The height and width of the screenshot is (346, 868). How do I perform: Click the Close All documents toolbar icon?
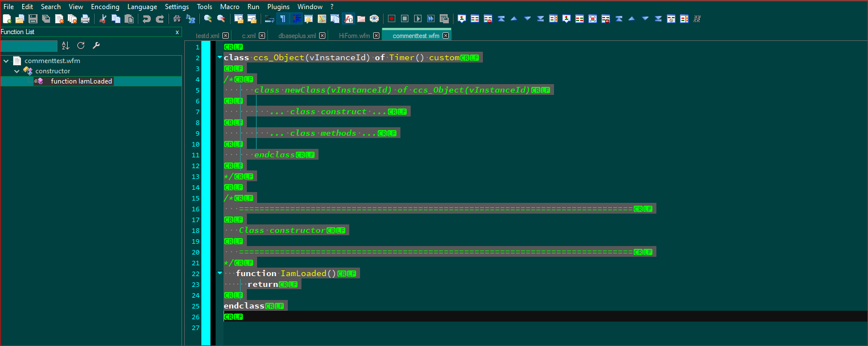[x=72, y=19]
